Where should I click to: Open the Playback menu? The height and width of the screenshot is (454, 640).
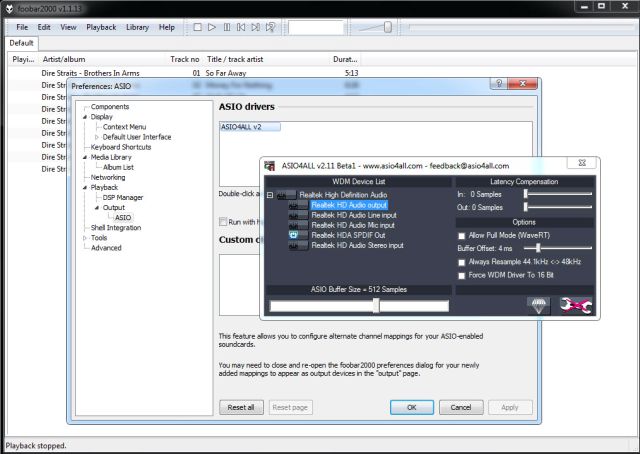pos(101,27)
